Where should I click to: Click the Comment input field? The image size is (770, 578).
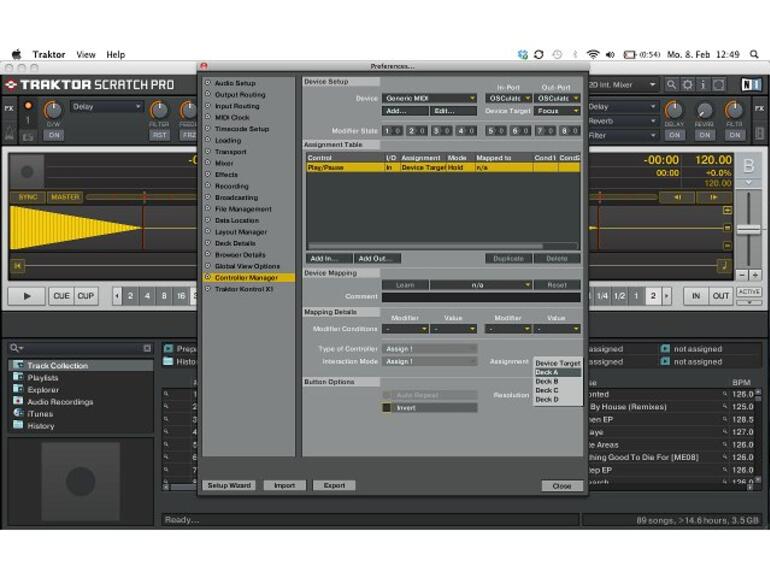pyautogui.click(x=480, y=297)
